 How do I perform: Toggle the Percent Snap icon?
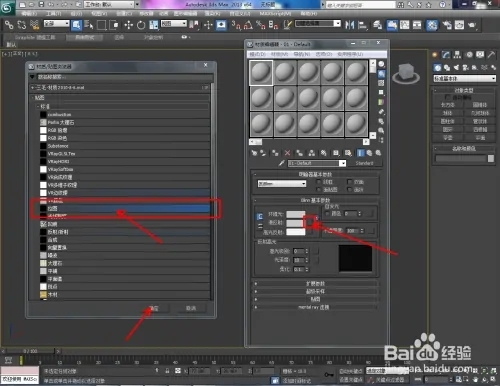click(261, 25)
